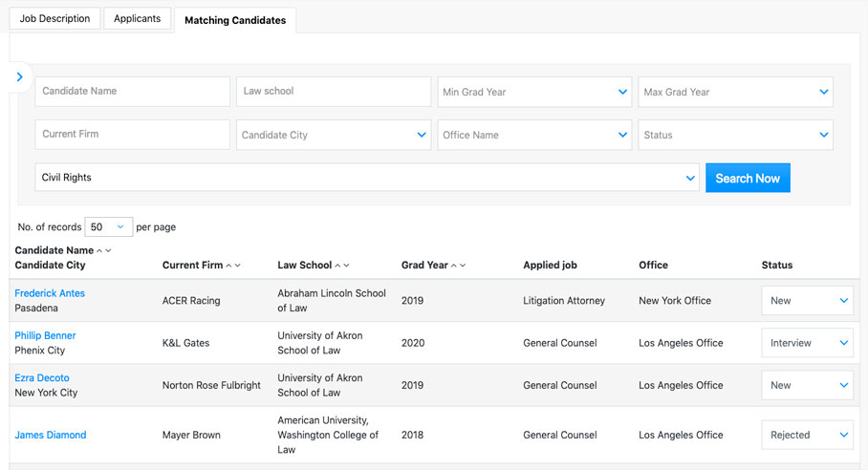Open Frederick Antes candidate profile
868x470 pixels.
[x=50, y=293]
